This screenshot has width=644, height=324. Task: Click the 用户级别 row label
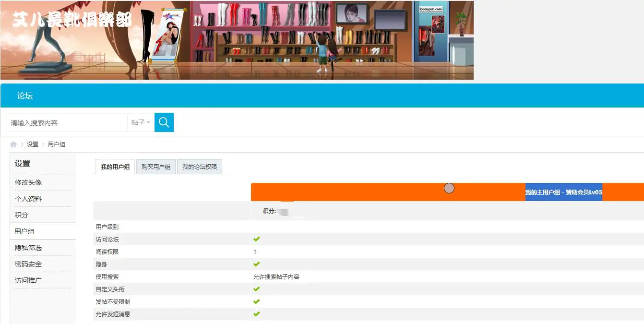tap(107, 227)
